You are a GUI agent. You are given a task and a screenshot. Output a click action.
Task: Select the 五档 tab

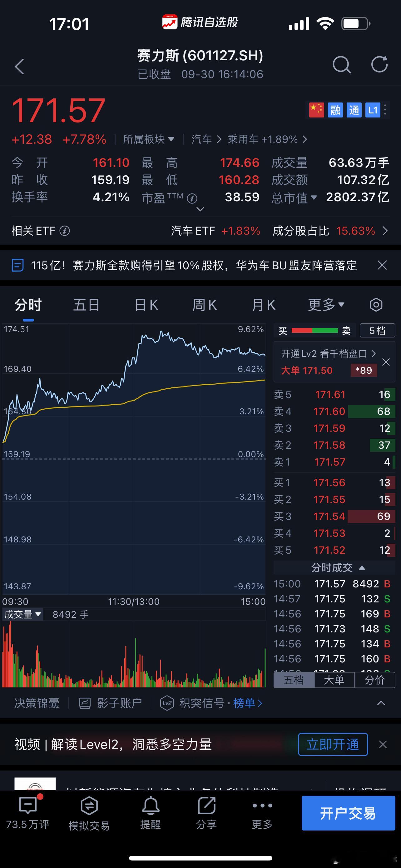[x=294, y=680]
